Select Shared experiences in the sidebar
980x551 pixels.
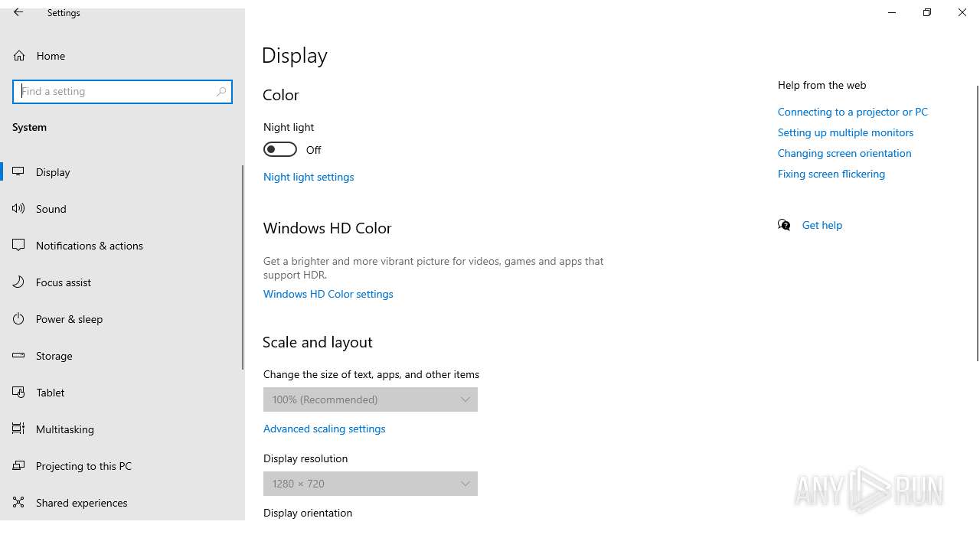click(x=122, y=503)
